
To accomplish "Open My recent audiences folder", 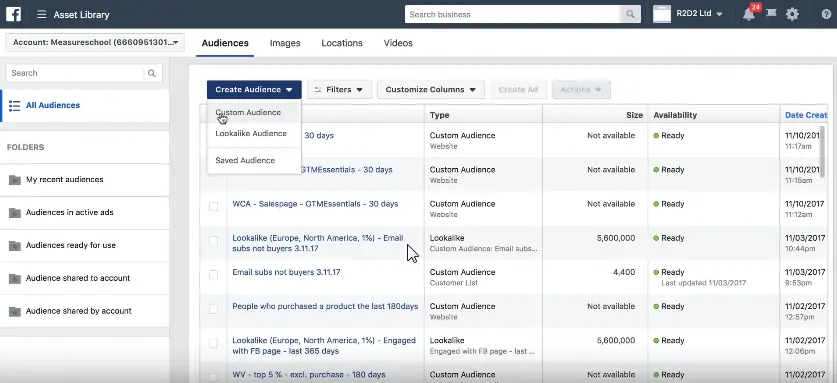I will click(x=85, y=179).
